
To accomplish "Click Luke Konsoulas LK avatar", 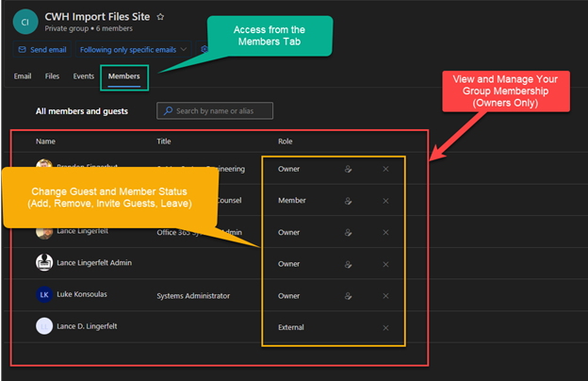I will click(x=44, y=294).
